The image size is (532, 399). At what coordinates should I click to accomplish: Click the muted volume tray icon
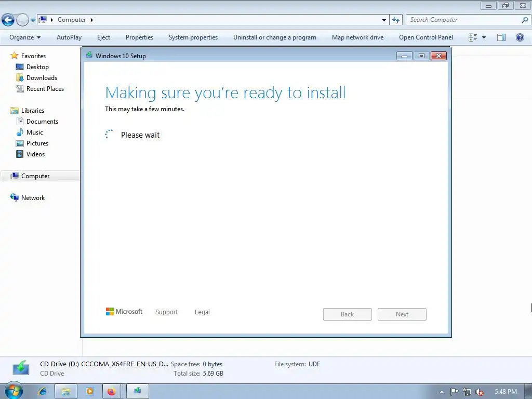[480, 392]
